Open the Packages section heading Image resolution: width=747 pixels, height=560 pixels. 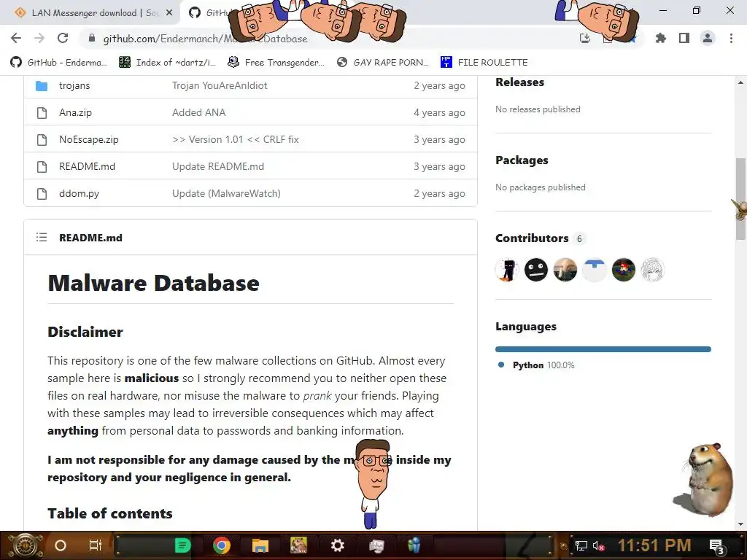point(522,160)
